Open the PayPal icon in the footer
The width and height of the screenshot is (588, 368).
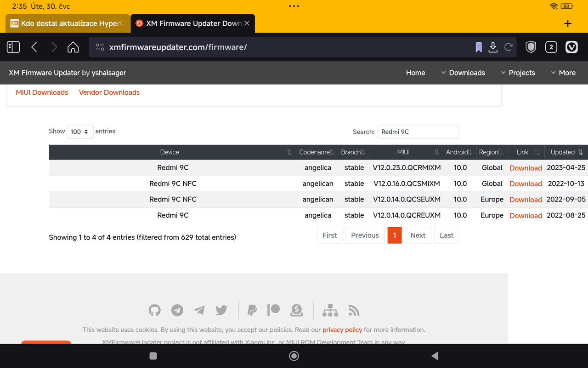point(252,310)
